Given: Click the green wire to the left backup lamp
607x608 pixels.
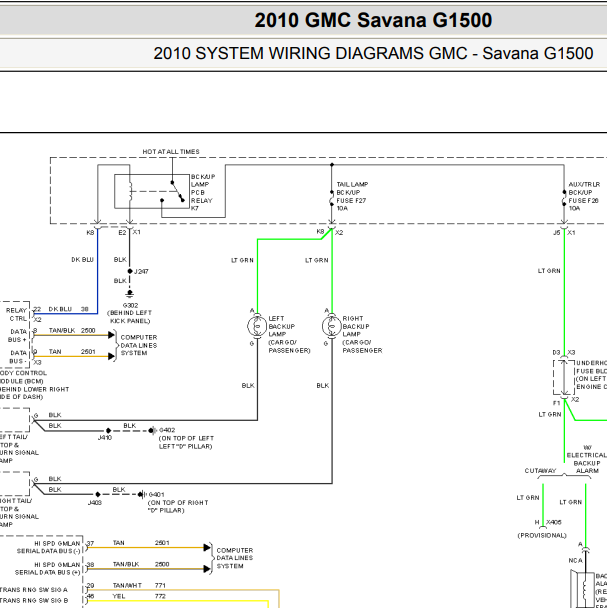Looking at the screenshot, I should [258, 275].
